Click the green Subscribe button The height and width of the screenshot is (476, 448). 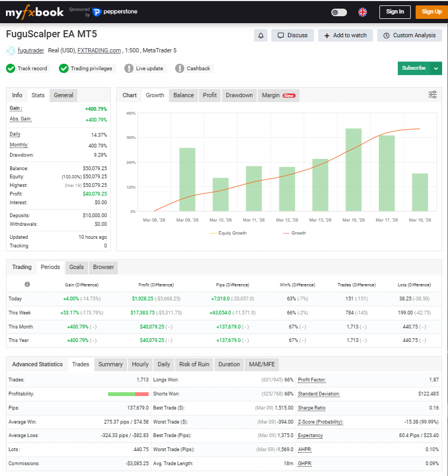(413, 68)
